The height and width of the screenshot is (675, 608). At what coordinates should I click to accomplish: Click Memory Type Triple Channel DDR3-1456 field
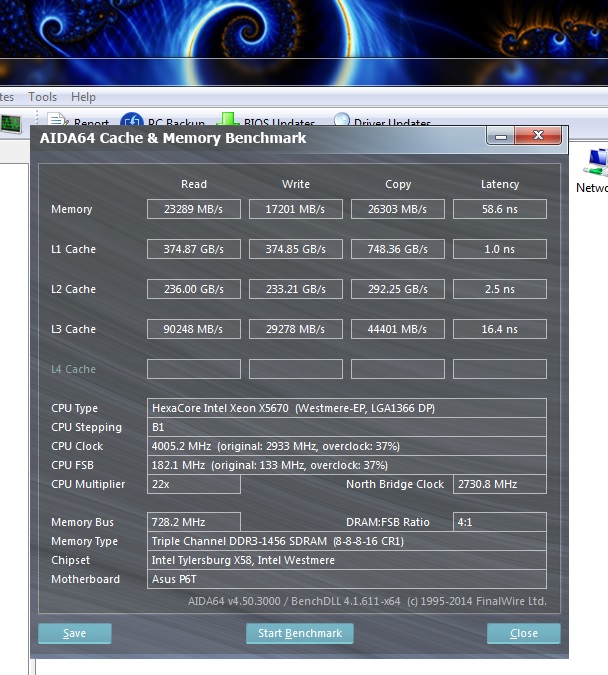[347, 541]
